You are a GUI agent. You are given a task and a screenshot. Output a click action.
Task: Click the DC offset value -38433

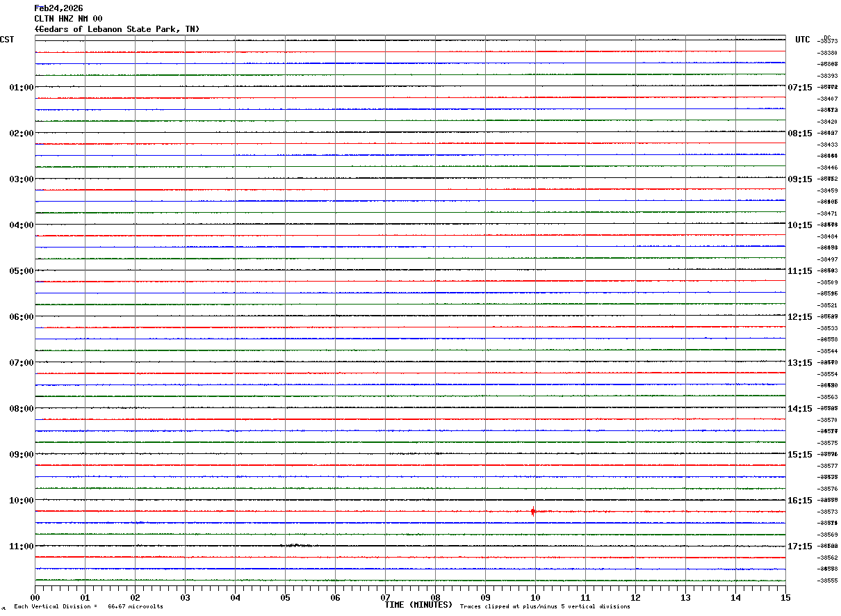tap(827, 145)
